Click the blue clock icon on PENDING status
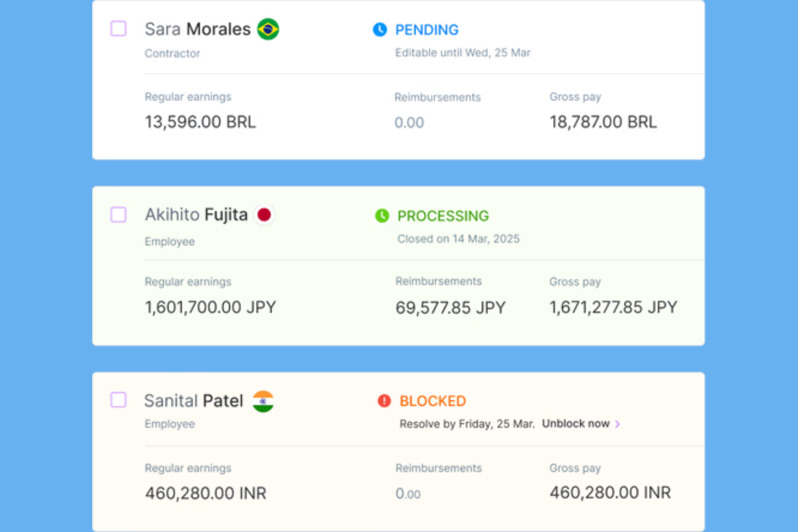The image size is (798, 532). [380, 30]
